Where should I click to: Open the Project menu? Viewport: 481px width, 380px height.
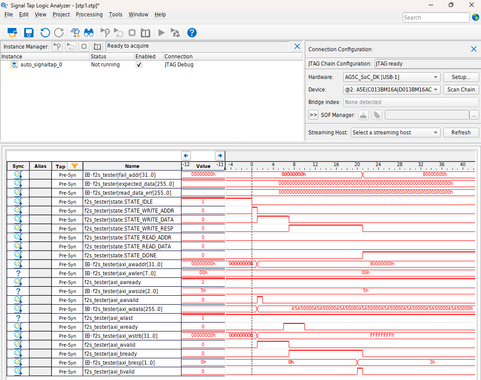(61, 14)
